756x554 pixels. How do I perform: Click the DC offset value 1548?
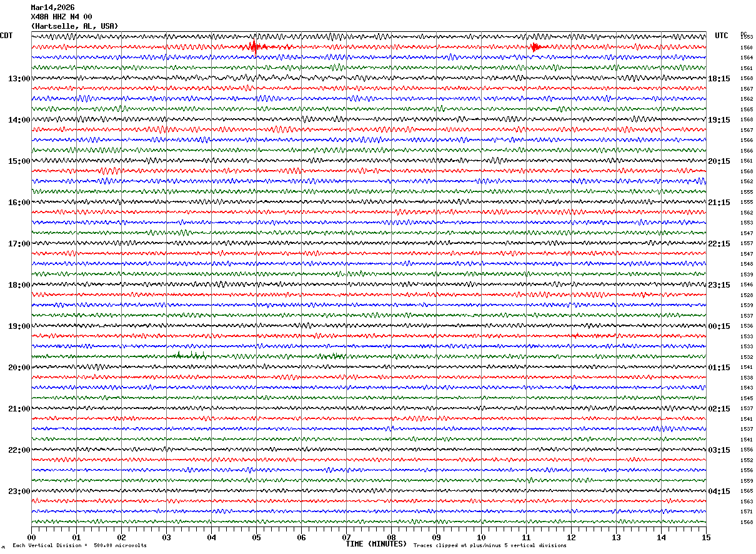pyautogui.click(x=746, y=264)
